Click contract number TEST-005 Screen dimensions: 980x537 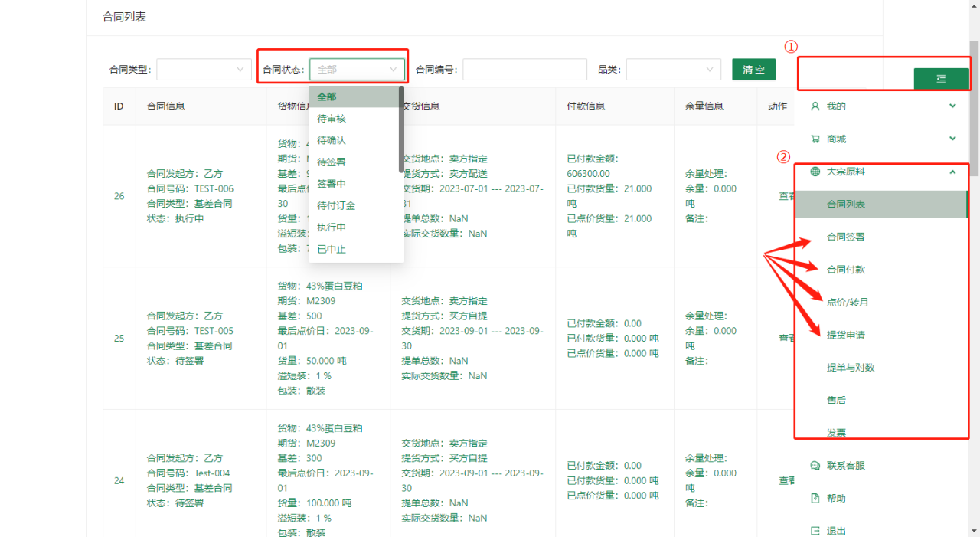click(214, 331)
